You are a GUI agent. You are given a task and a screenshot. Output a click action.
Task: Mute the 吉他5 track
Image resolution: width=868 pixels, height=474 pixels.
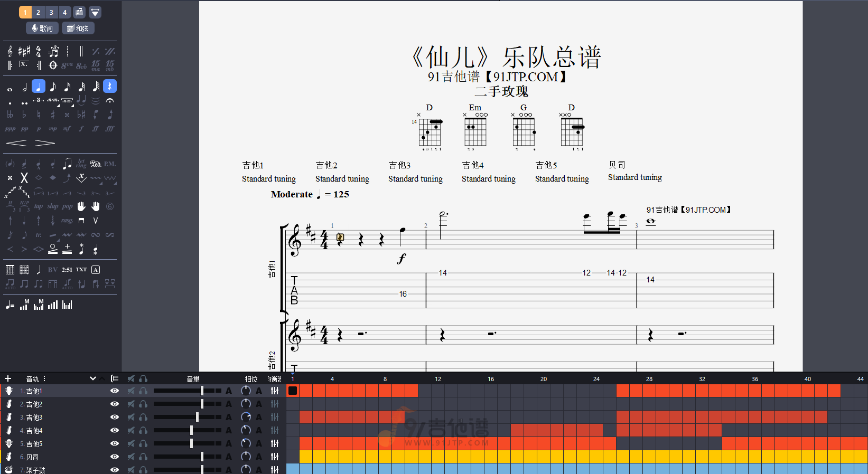click(x=130, y=443)
